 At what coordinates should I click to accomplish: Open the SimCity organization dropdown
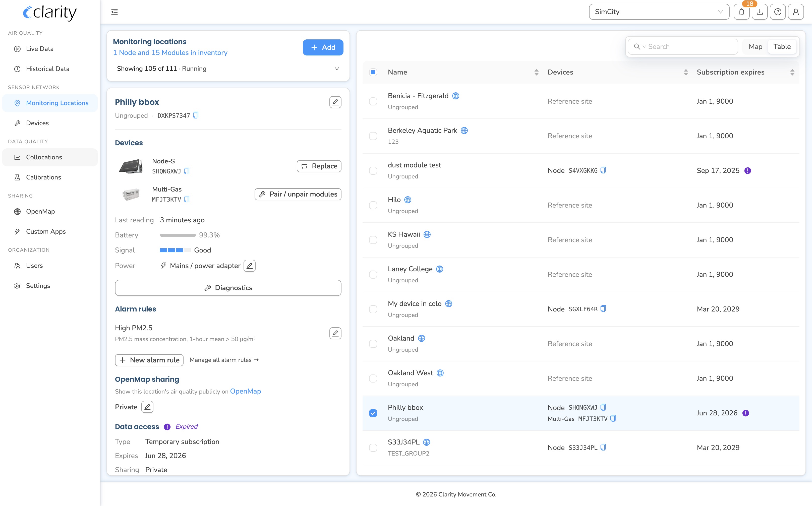(x=659, y=12)
